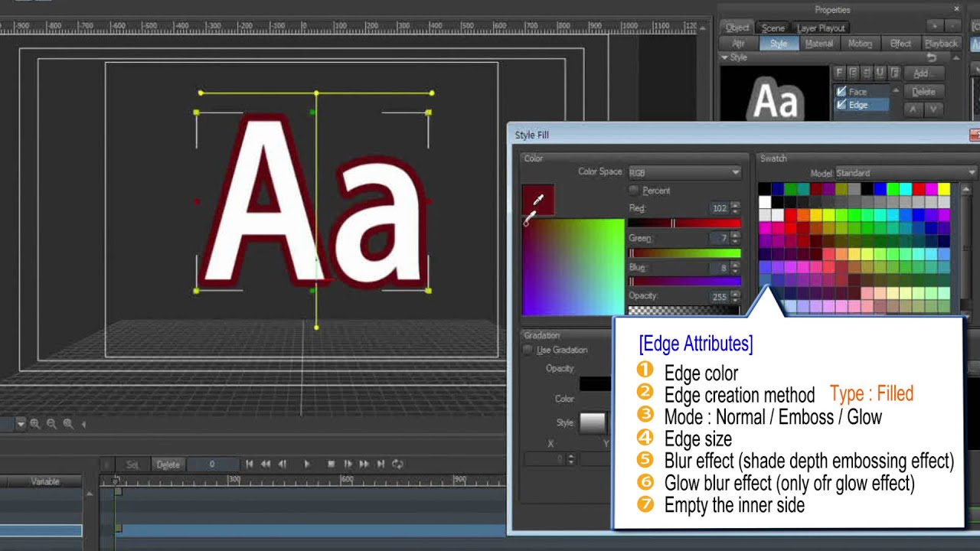Stop the timeline playback
Viewport: 980px width, 551px height.
tap(331, 464)
